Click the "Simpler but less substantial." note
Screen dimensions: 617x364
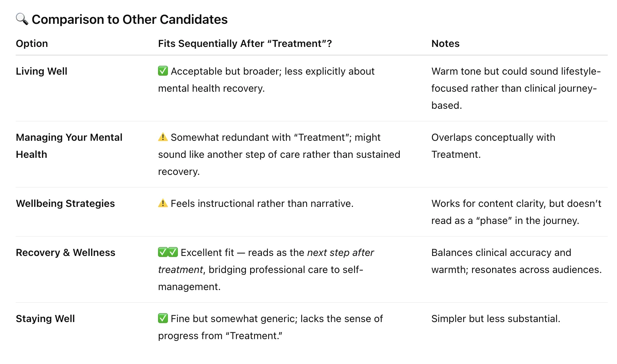tap(496, 318)
